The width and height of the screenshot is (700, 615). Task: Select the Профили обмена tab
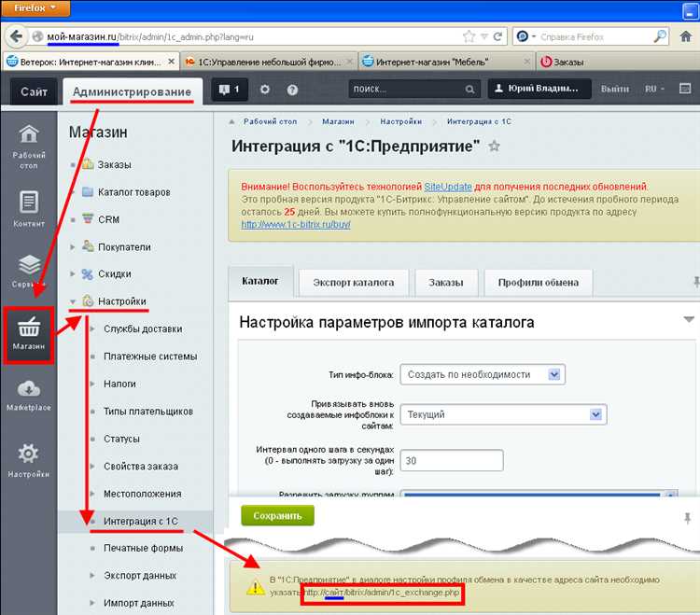coord(539,283)
